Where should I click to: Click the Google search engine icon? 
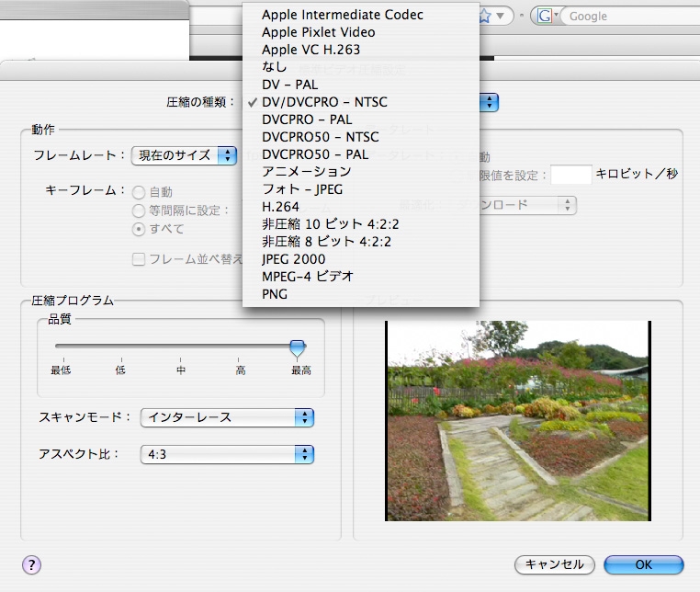coord(545,17)
